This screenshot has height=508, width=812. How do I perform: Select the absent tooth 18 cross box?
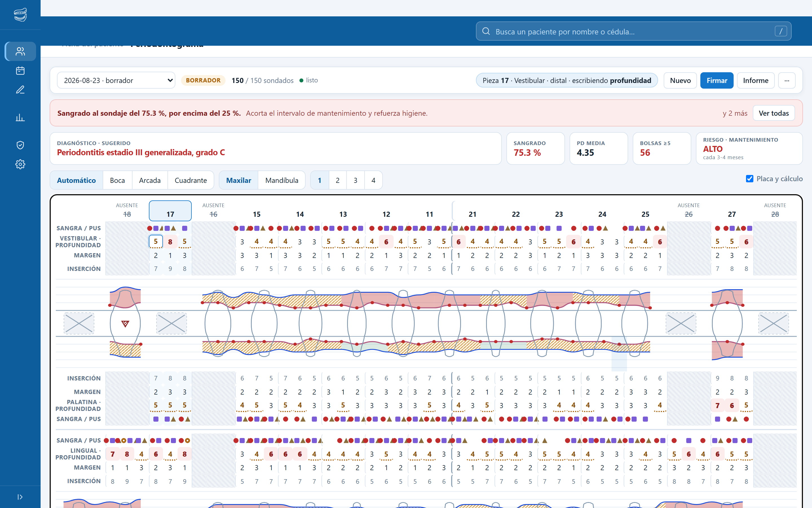pos(79,323)
